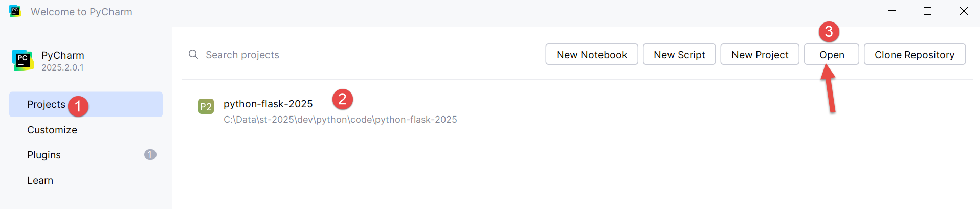This screenshot has width=980, height=209.
Task: Create a New Script
Action: pos(679,54)
